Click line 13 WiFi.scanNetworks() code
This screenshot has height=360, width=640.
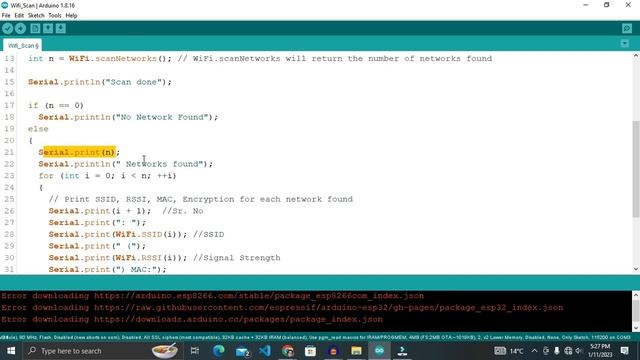120,59
